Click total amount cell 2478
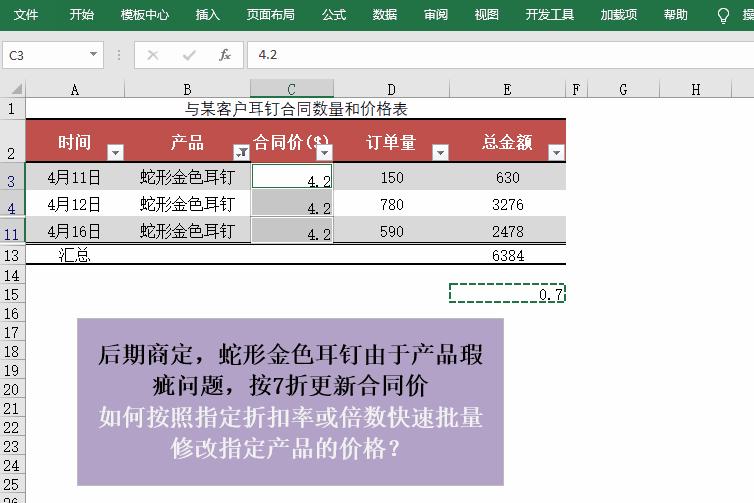The height and width of the screenshot is (503, 754). click(507, 231)
